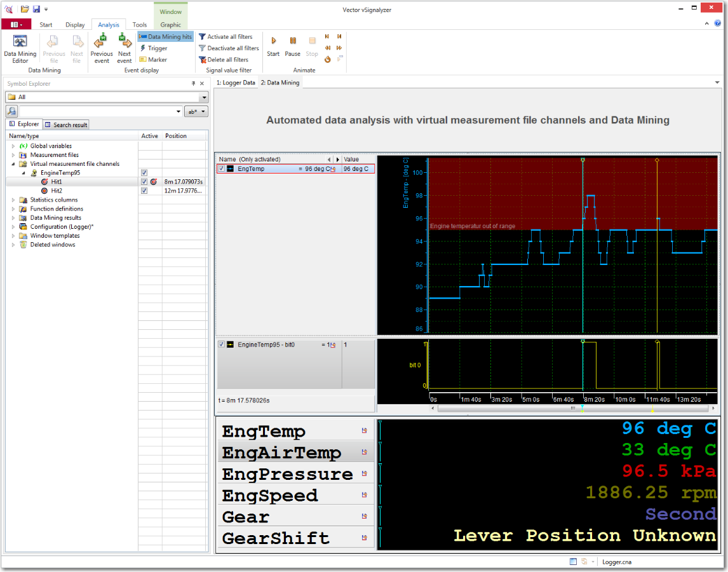
Task: Open quick access toolbar dropdown arrow
Action: 46,10
